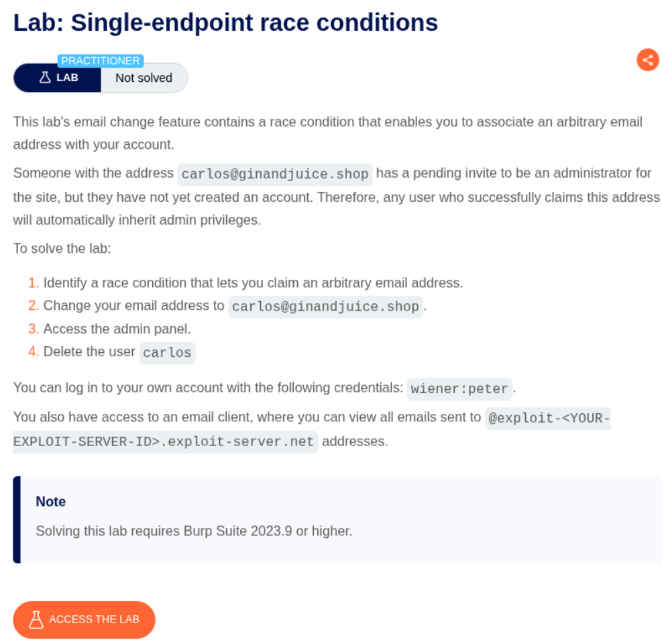662x644 pixels.
Task: Click carlos@ginandjuice.shop code in step 2
Action: point(325,307)
